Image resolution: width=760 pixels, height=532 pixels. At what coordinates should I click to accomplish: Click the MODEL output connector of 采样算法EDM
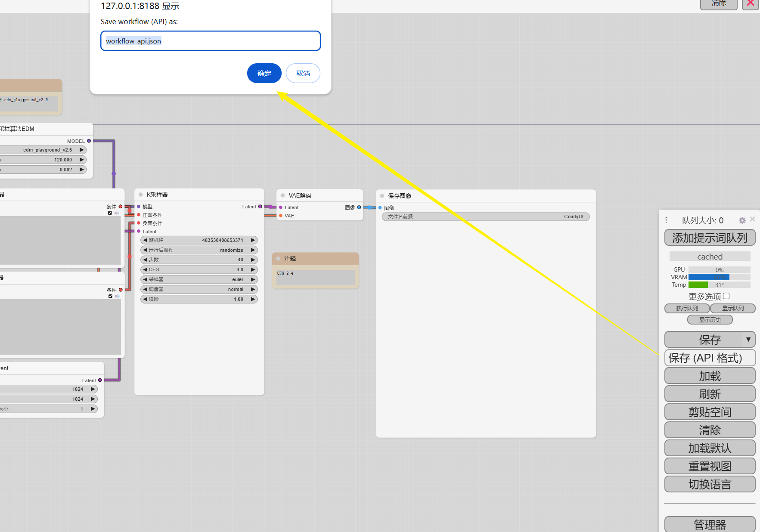(x=89, y=141)
